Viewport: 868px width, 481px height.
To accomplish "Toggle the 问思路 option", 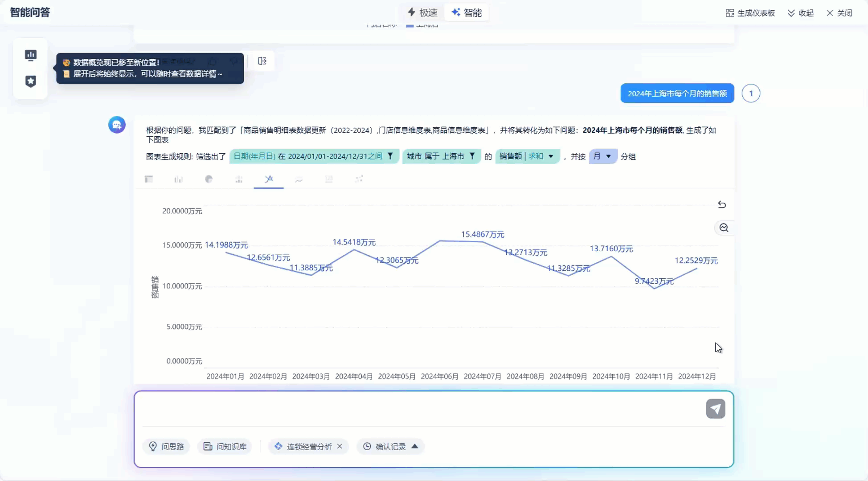I will click(x=166, y=446).
